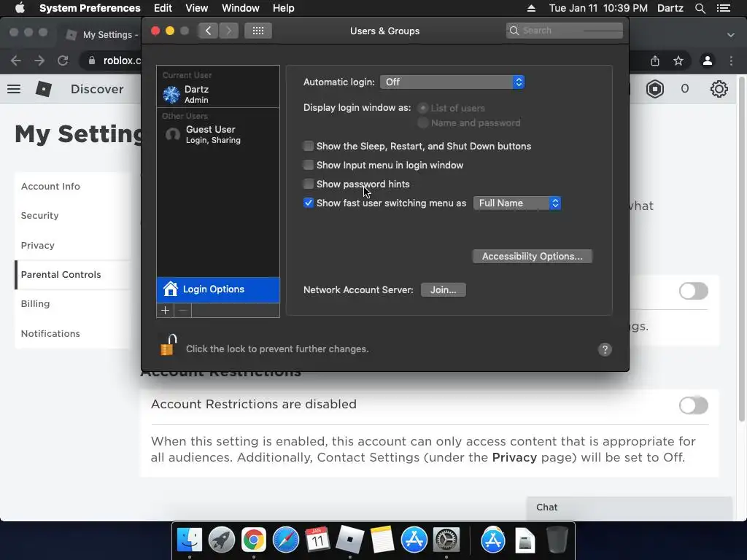Open Dartz user menu in menu bar
The height and width of the screenshot is (560, 747).
click(670, 8)
